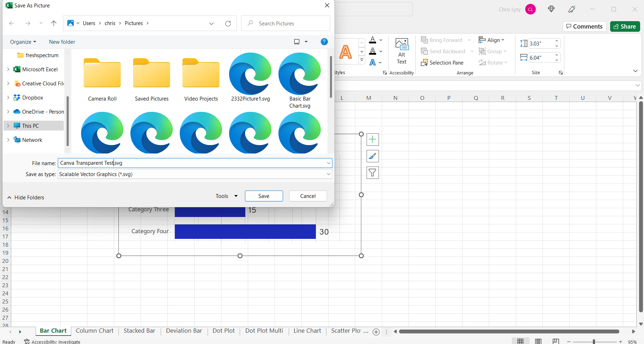Open WordArt Quick Styles gallery
The width and height of the screenshot is (644, 344).
(x=362, y=60)
